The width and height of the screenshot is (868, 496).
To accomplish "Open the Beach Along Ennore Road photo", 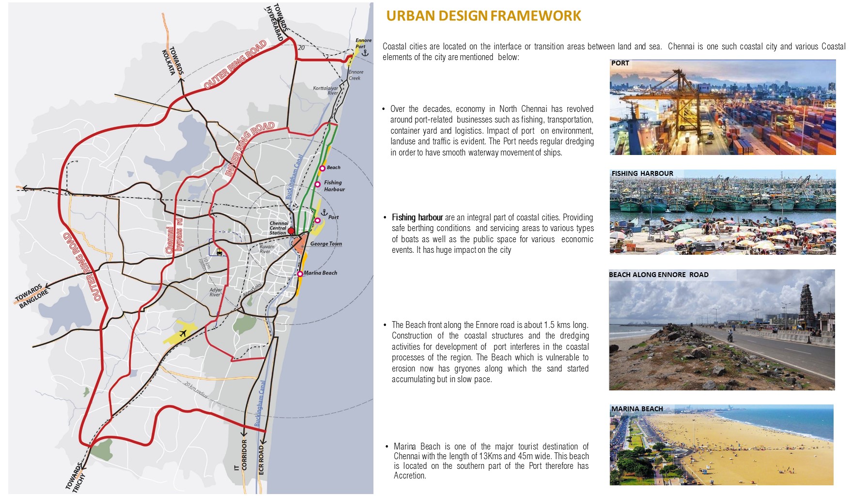I will [x=722, y=330].
